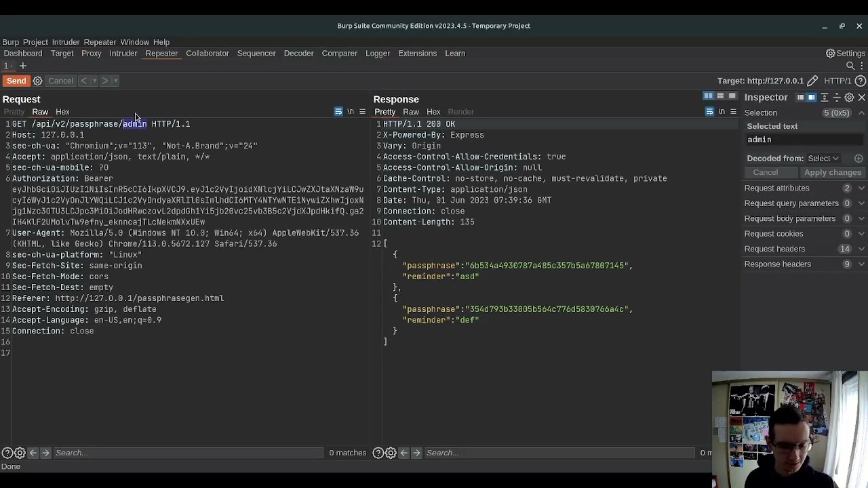The width and height of the screenshot is (868, 488).
Task: Collapse the Selection section chevron
Action: point(861,113)
